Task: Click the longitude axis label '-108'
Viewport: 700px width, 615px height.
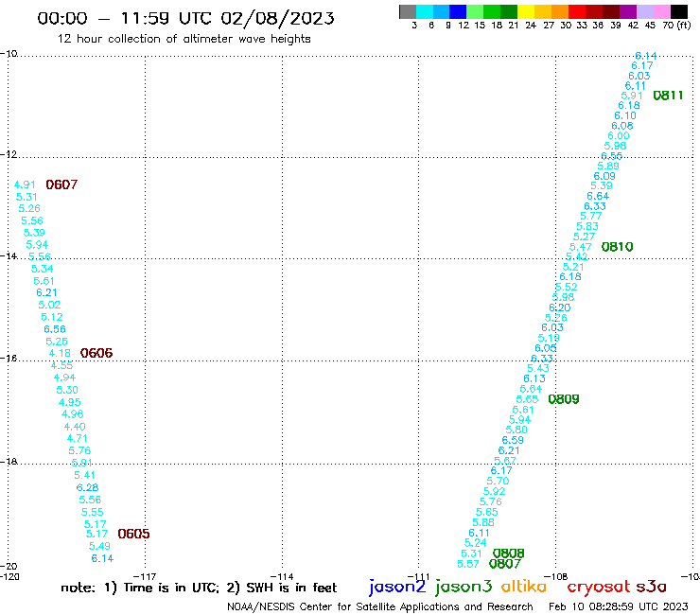Action: [x=556, y=577]
